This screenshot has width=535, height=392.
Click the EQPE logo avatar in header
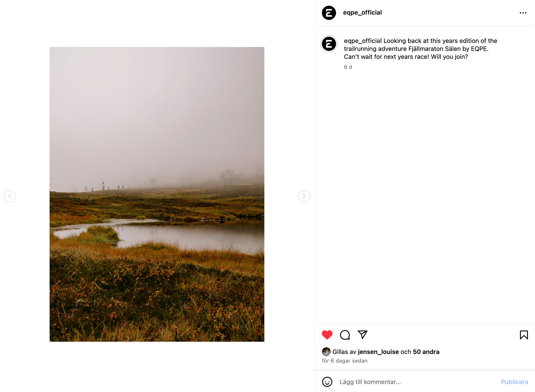point(329,13)
